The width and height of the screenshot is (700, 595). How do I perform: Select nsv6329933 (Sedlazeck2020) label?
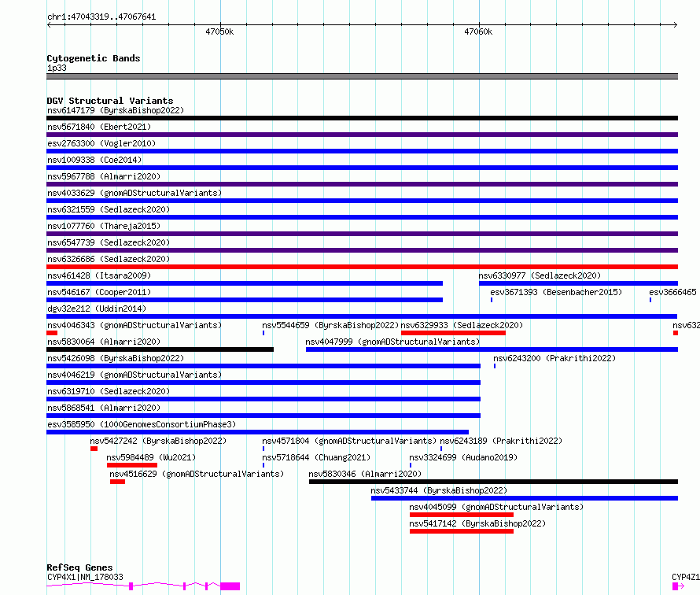[462, 325]
